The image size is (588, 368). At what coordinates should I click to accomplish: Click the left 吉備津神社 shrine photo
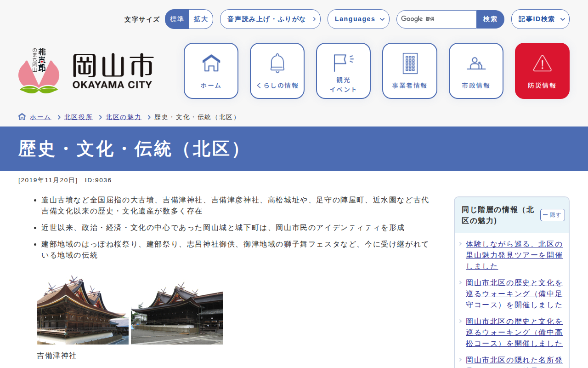click(83, 310)
